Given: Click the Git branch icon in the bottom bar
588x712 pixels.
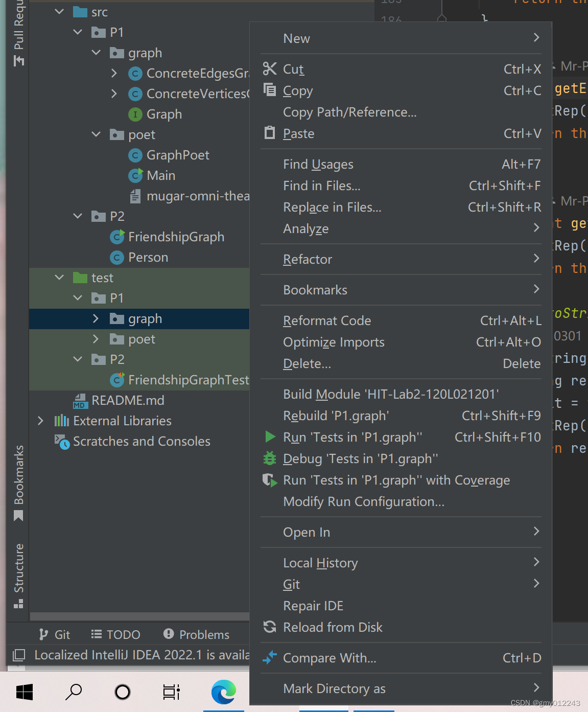Looking at the screenshot, I should (44, 634).
